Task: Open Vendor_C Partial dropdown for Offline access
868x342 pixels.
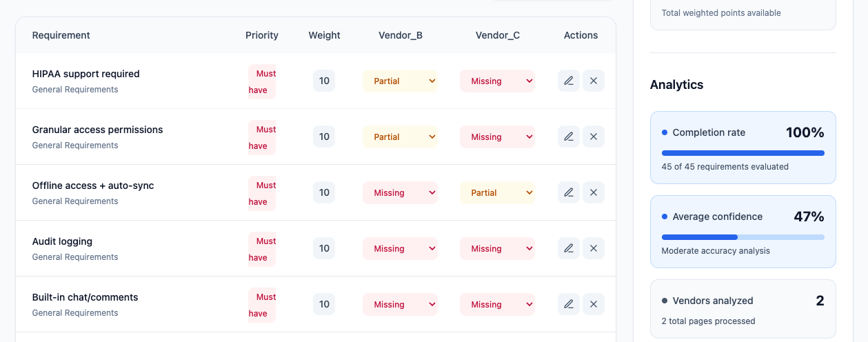Action: [497, 192]
